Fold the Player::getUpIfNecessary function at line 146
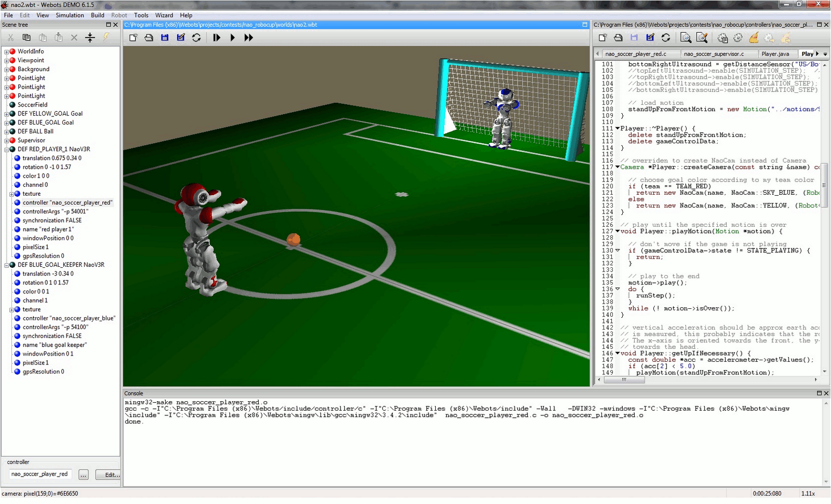 pyautogui.click(x=618, y=353)
